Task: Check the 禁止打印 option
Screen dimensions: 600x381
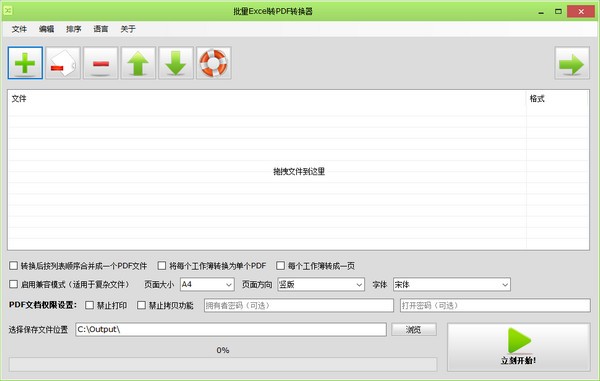Action: point(89,305)
